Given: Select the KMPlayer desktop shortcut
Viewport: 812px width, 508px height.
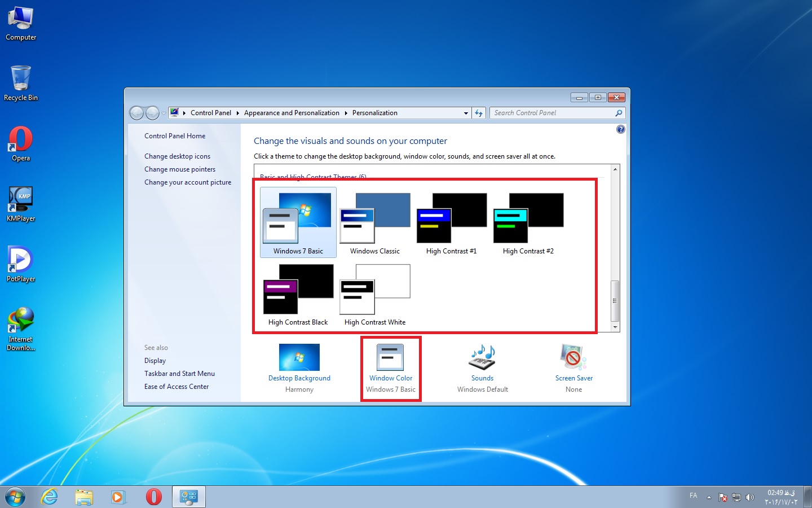Looking at the screenshot, I should (21, 204).
